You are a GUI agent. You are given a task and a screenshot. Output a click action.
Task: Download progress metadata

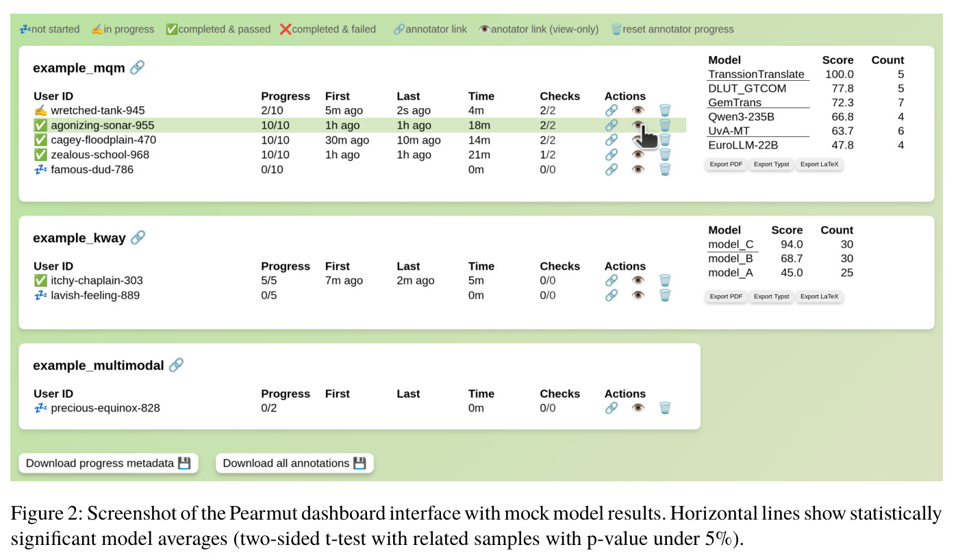[x=108, y=463]
